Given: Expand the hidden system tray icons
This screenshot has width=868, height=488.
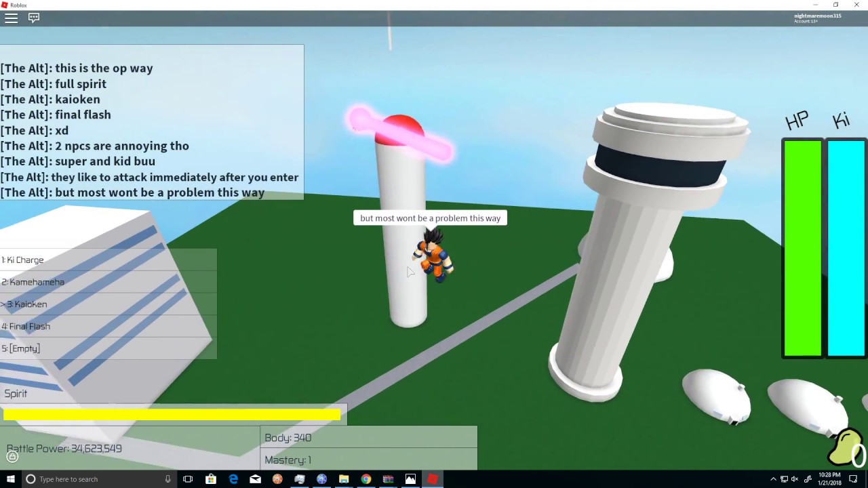Looking at the screenshot, I should 773,479.
